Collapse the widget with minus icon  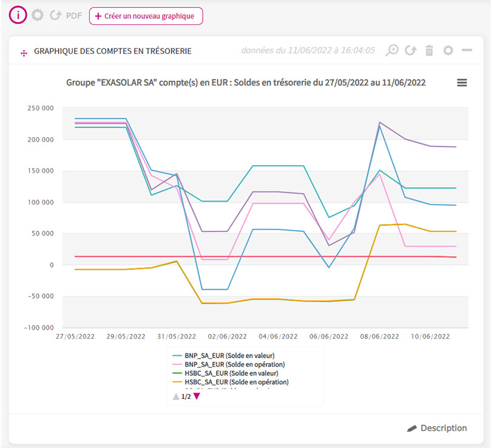point(467,50)
